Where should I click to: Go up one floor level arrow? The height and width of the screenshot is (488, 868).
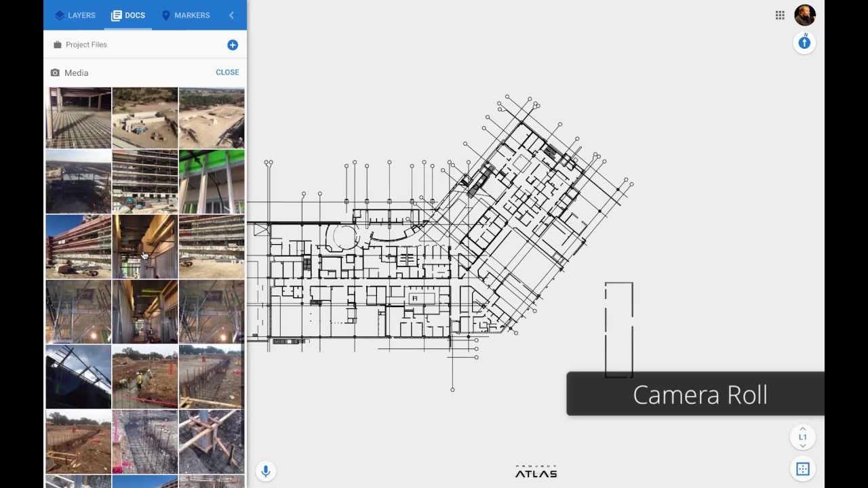pos(803,428)
